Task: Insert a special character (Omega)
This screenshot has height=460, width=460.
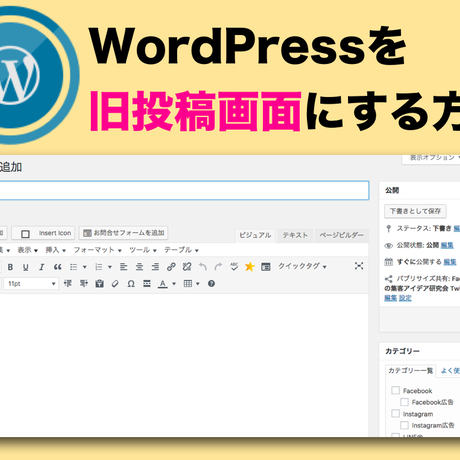Action: coord(131,284)
